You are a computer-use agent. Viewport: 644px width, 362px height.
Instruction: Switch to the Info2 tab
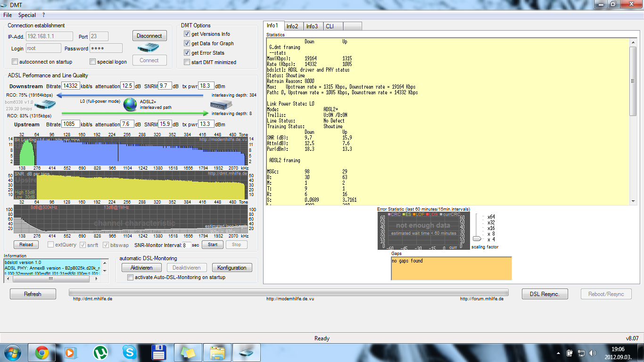point(292,26)
